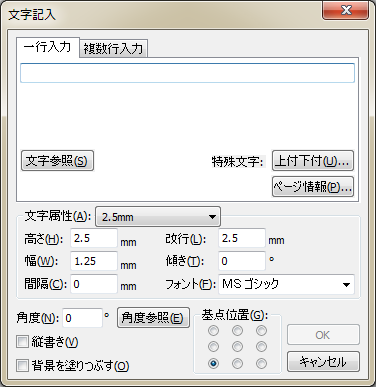Select the middle-right 基点位置 radio button

(x=261, y=347)
